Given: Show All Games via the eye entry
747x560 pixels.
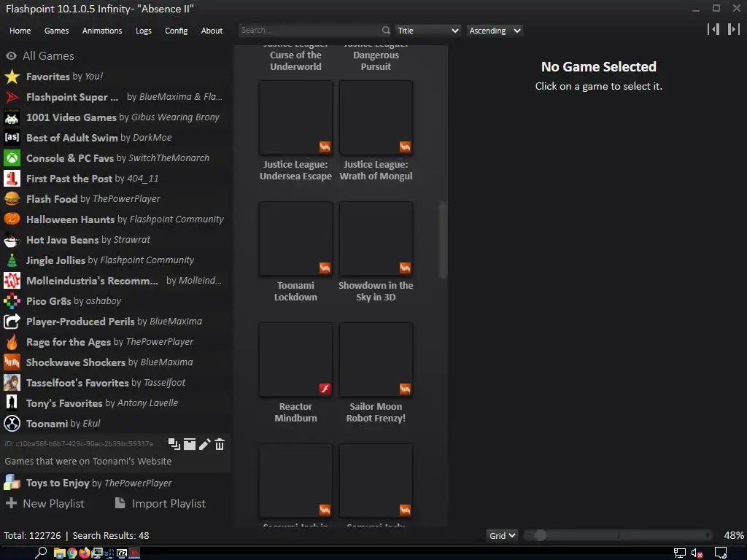Looking at the screenshot, I should point(40,55).
